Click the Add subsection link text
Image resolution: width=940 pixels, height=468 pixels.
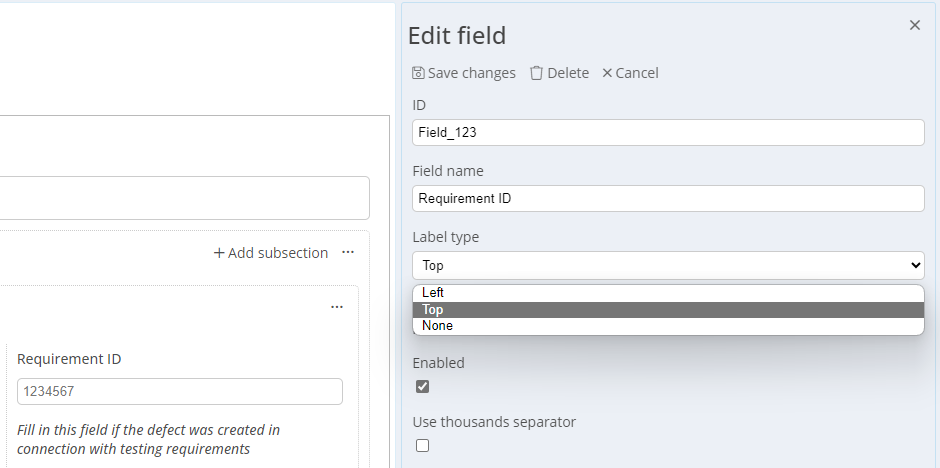pyautogui.click(x=278, y=253)
